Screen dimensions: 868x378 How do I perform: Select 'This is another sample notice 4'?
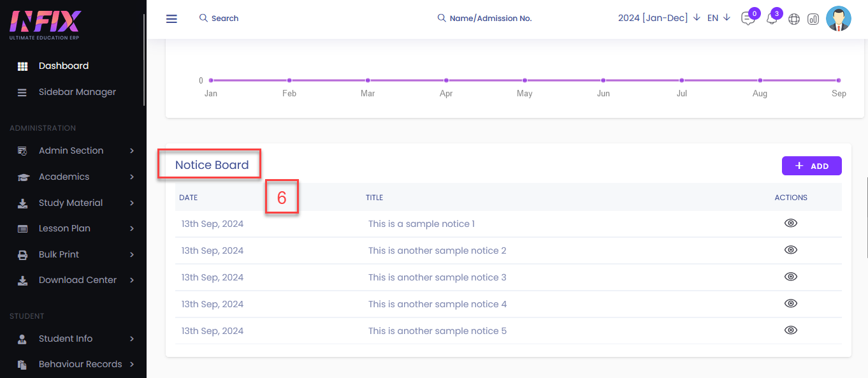tap(437, 304)
